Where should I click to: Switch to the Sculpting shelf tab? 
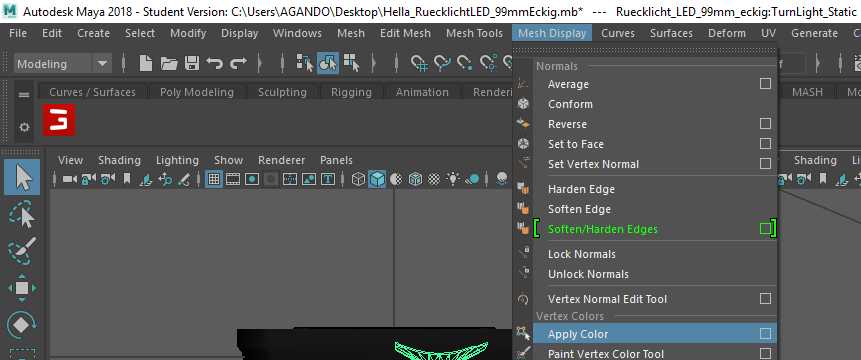pyautogui.click(x=282, y=92)
